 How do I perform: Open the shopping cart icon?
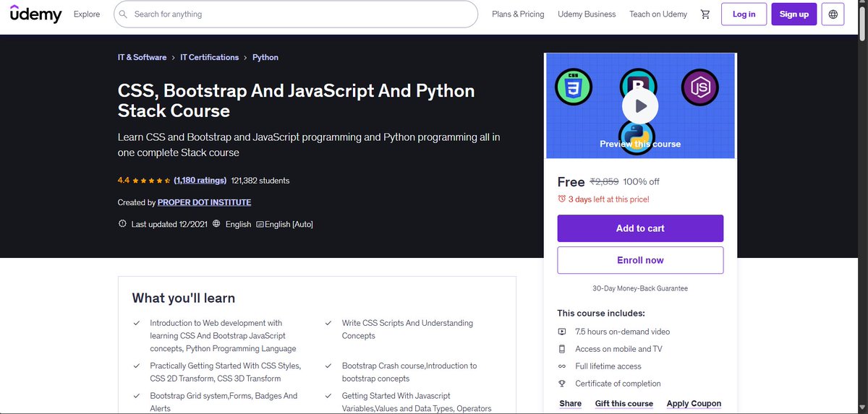(705, 14)
